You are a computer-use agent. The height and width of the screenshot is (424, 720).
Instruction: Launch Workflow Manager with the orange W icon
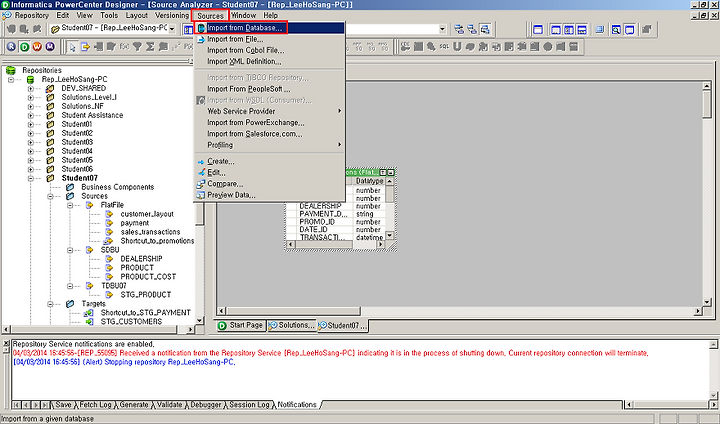pyautogui.click(x=37, y=46)
